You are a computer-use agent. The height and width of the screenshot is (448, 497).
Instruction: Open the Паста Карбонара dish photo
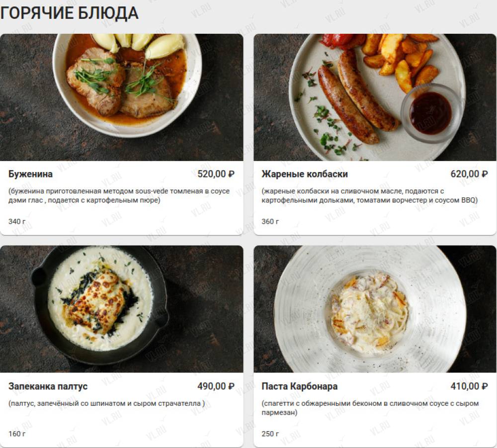click(x=375, y=309)
